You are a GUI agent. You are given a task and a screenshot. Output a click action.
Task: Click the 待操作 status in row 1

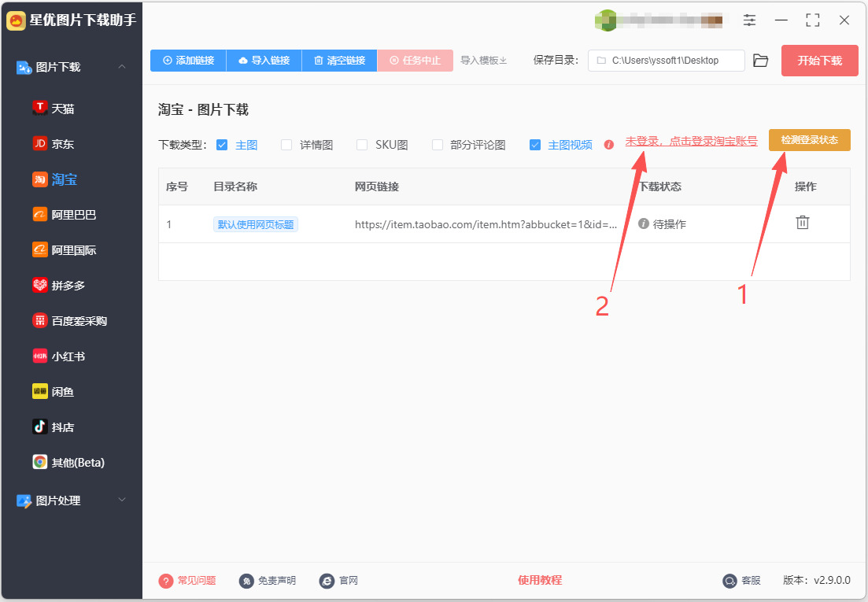tap(662, 224)
